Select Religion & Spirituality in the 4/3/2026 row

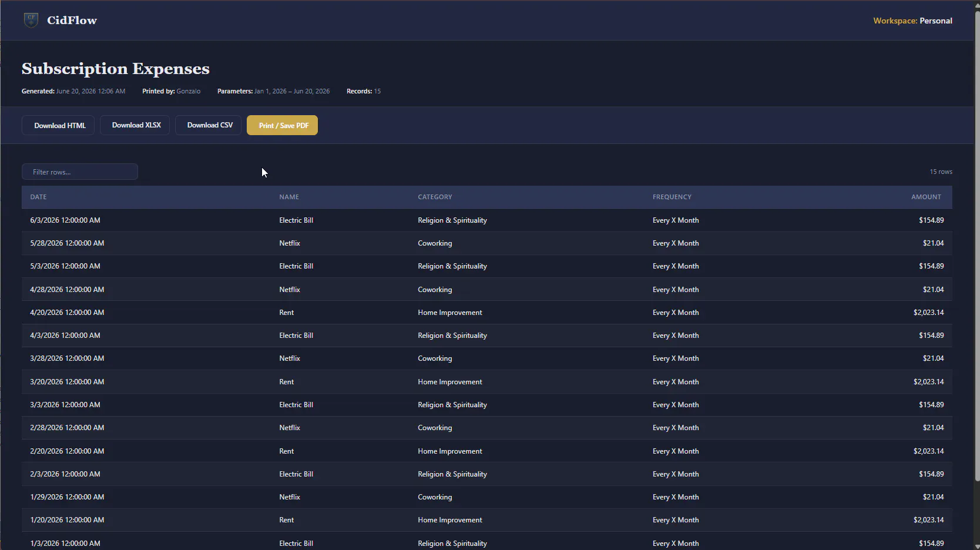(452, 336)
